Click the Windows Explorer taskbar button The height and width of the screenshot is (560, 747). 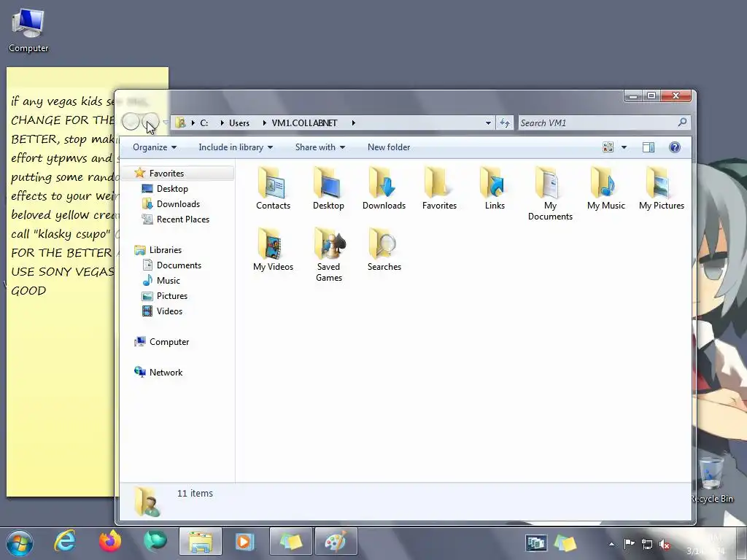[200, 542]
